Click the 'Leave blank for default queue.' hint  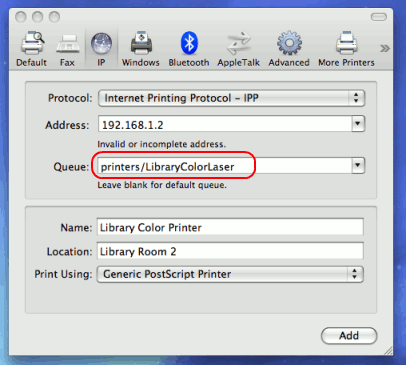[162, 185]
